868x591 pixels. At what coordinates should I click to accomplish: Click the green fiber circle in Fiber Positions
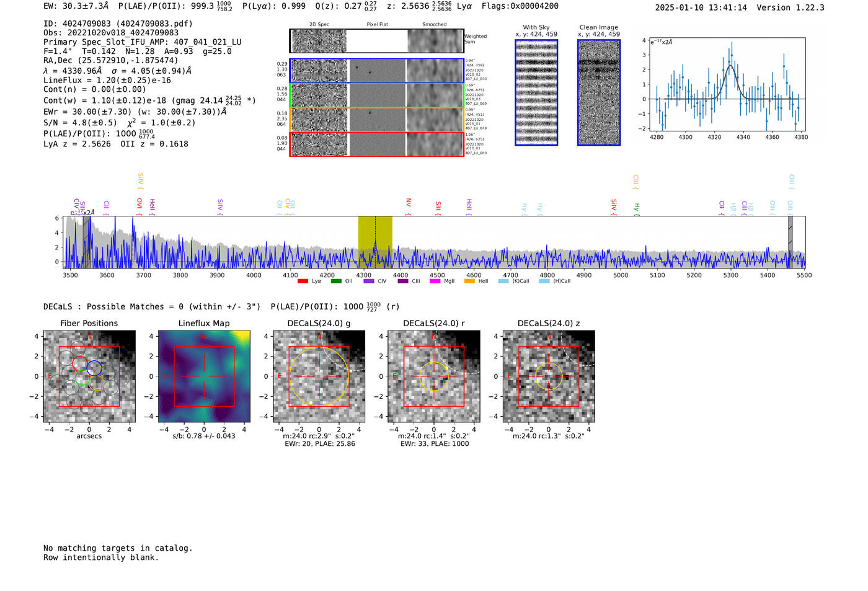[x=82, y=376]
